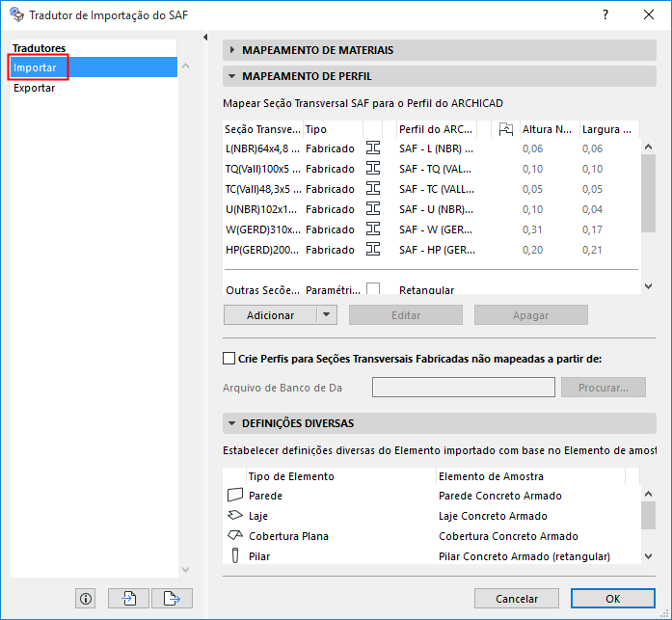The width and height of the screenshot is (672, 620).
Task: Click element list scroll up arrow
Action: 649,494
